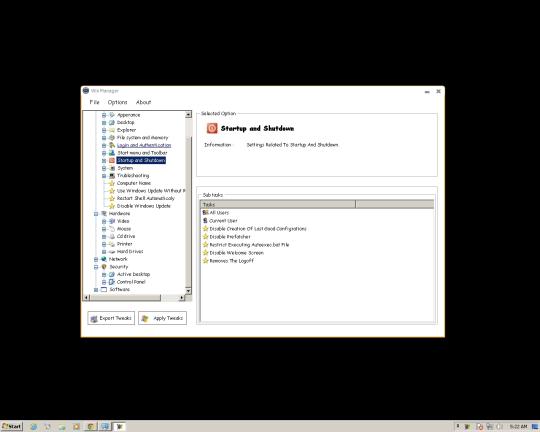
Task: Click the Hardware category icon
Action: click(104, 213)
